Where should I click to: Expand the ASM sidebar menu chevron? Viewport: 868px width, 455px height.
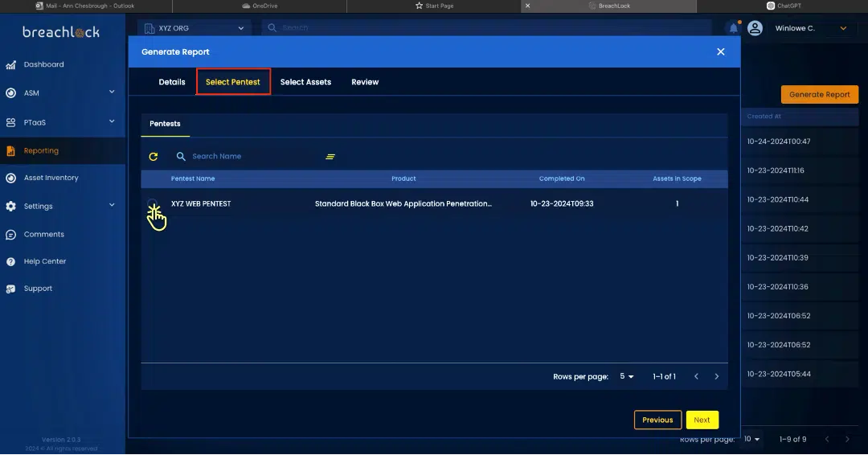[x=112, y=92]
